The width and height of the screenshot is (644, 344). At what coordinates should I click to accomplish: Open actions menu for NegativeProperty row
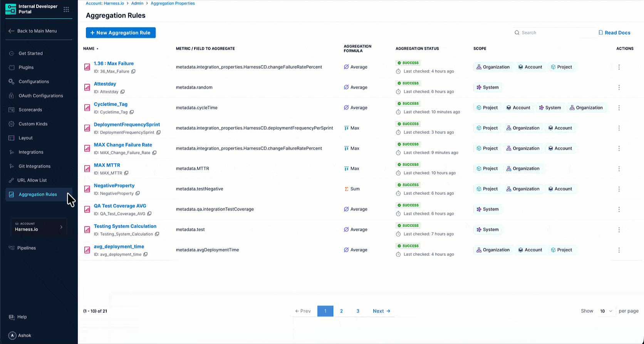pyautogui.click(x=619, y=189)
